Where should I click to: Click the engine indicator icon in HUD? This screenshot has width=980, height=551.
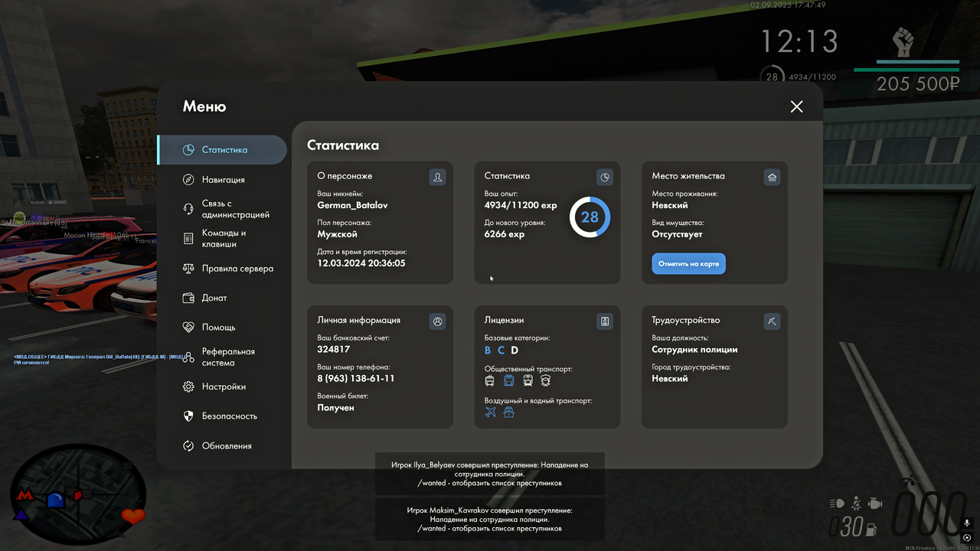pyautogui.click(x=875, y=504)
